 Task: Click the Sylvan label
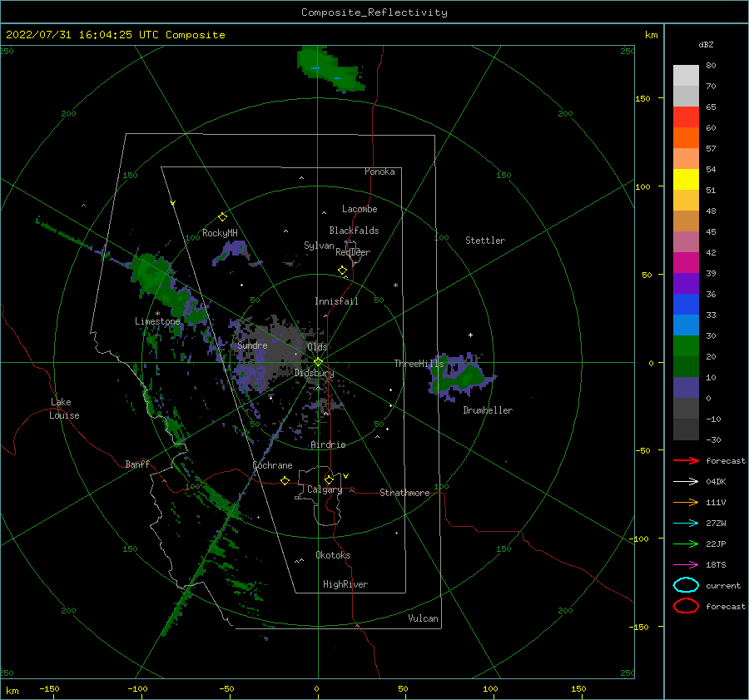click(319, 246)
